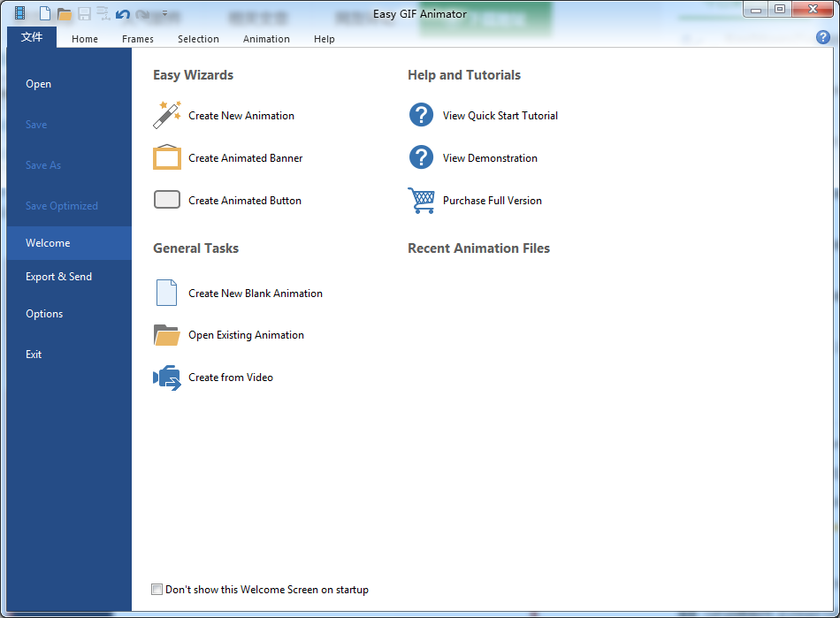Click the save optimized quick access icon
840x618 pixels.
(x=103, y=13)
